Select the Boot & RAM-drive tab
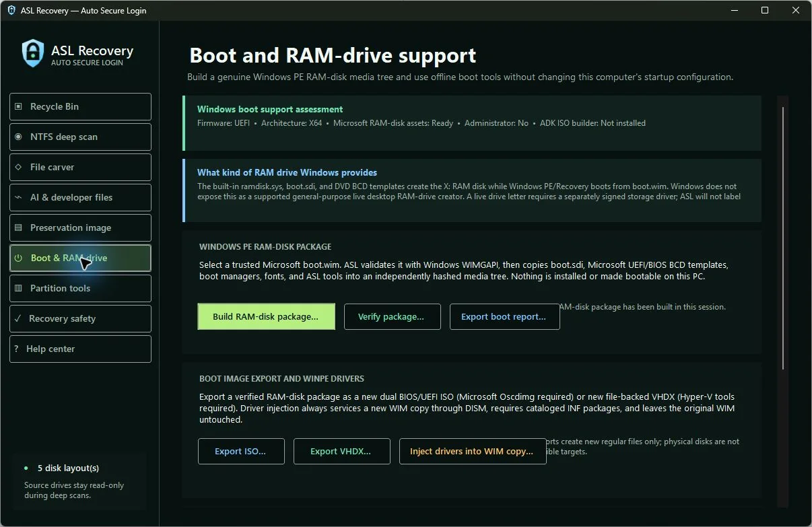The height and width of the screenshot is (527, 812). click(80, 258)
